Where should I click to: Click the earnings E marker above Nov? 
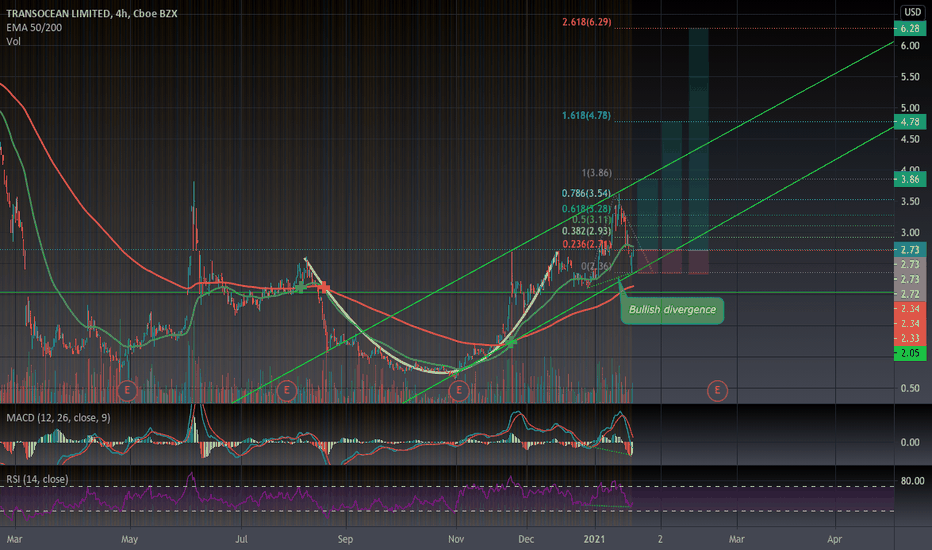(458, 391)
